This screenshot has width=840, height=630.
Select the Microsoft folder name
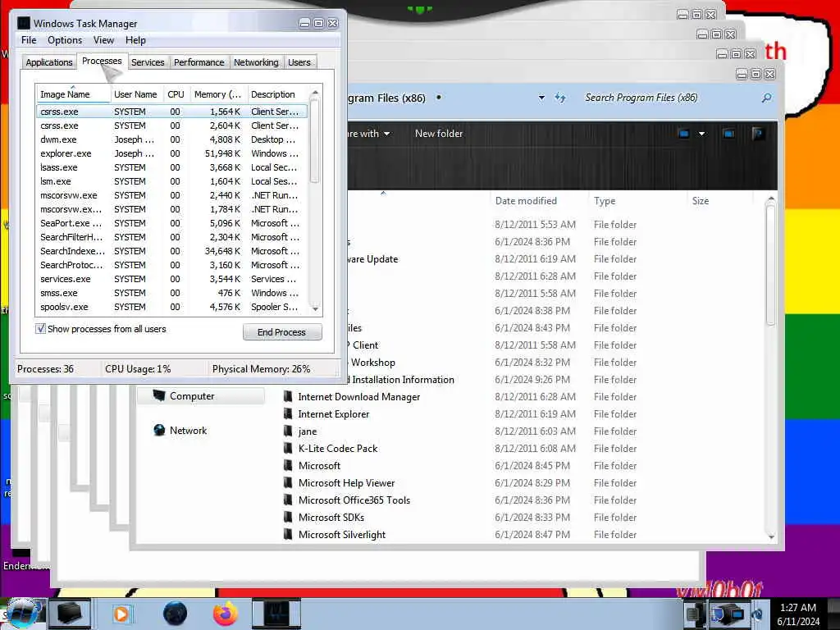(x=319, y=466)
